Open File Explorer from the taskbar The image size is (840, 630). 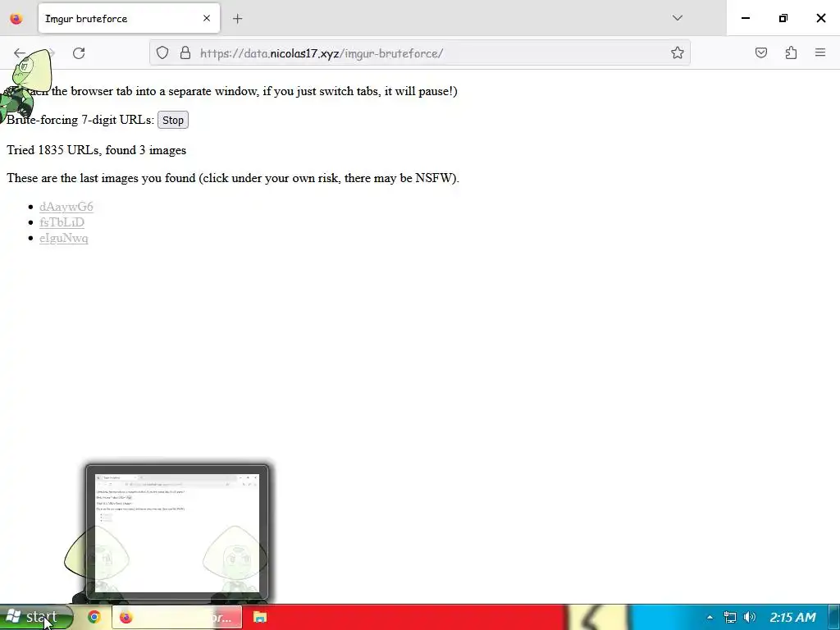pos(260,617)
